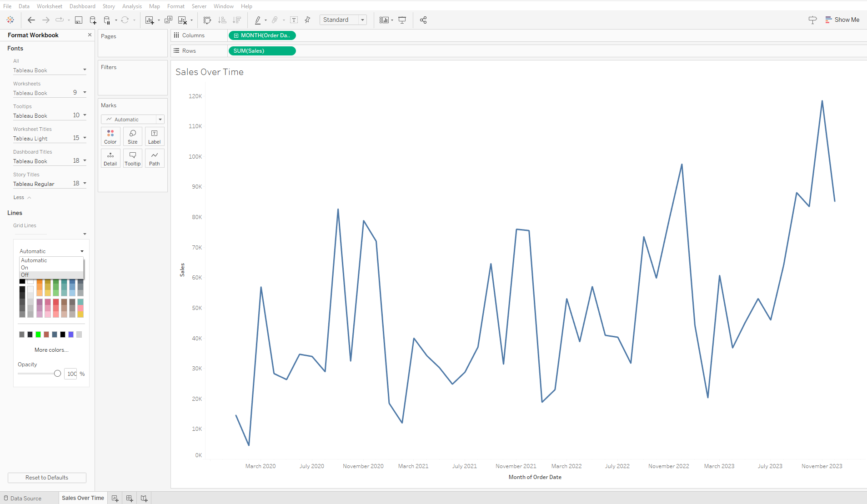Open the Tooltip marks card
Viewport: 867px width, 504px height.
click(133, 158)
